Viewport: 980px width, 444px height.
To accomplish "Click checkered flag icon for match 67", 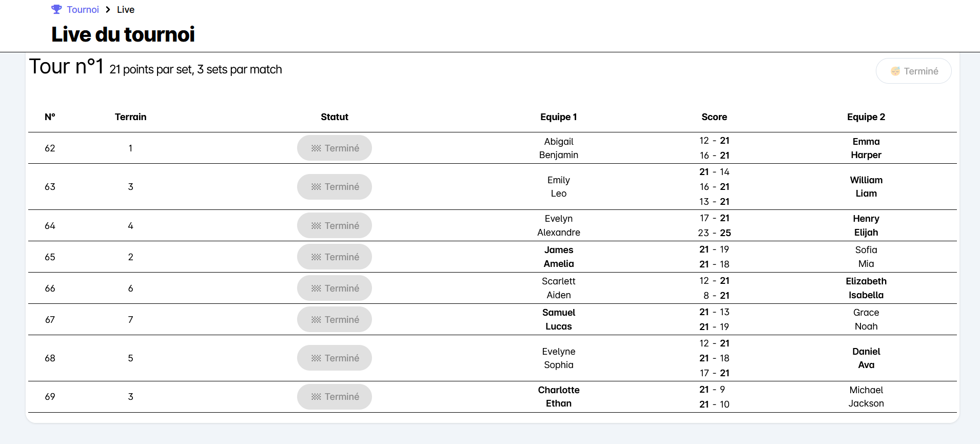I will [316, 320].
